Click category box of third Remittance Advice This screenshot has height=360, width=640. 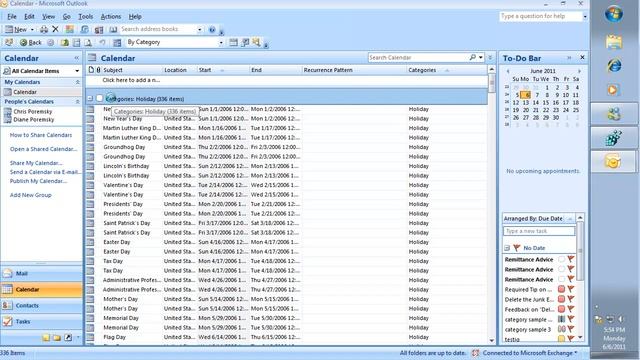(562, 279)
